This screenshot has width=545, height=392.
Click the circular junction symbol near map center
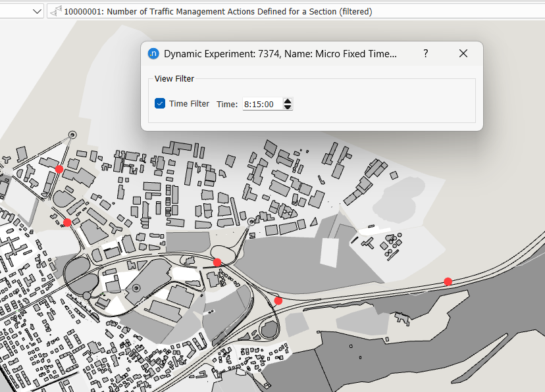click(x=251, y=222)
